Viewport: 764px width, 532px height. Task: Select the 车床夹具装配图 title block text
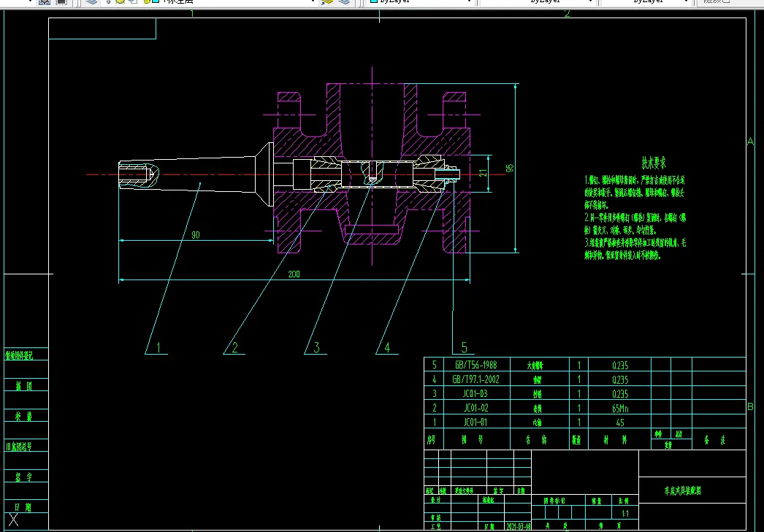tap(683, 490)
